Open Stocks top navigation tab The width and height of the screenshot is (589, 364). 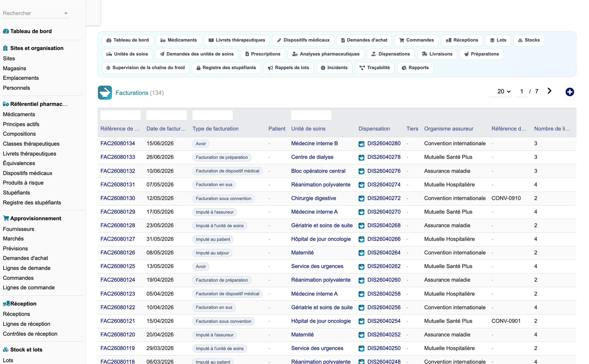529,40
